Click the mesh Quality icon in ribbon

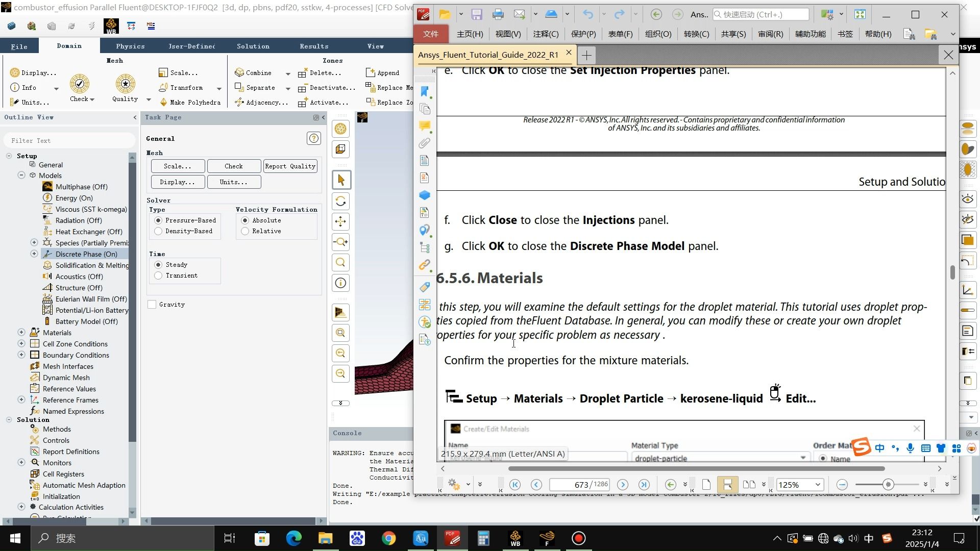pos(125,84)
